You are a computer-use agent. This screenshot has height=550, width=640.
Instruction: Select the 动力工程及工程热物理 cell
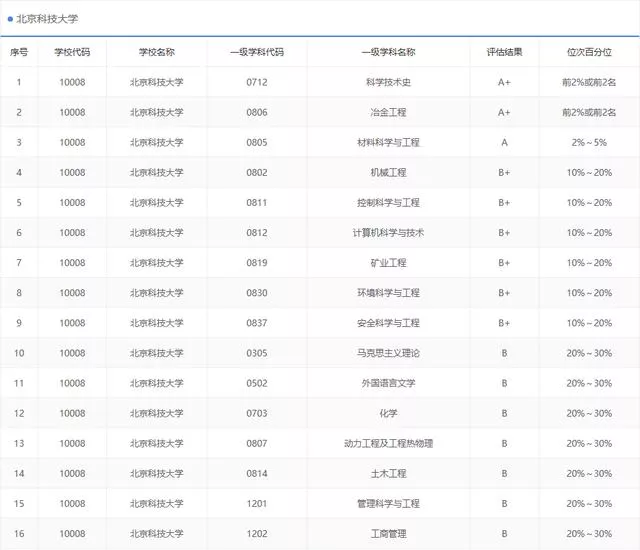click(x=388, y=442)
